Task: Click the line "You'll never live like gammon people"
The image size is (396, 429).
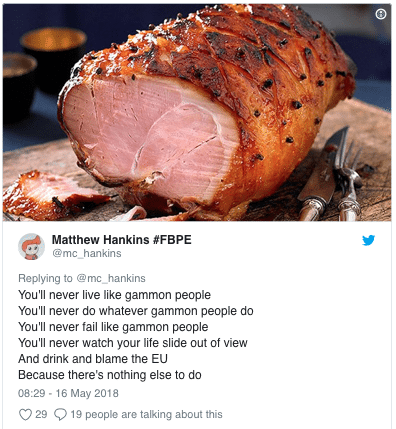Action: click(x=114, y=295)
